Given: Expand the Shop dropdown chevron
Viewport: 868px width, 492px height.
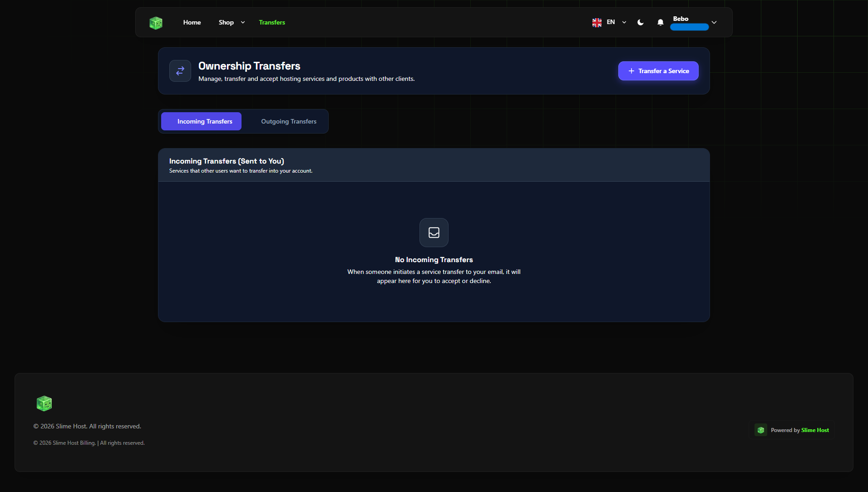Looking at the screenshot, I should [x=243, y=22].
